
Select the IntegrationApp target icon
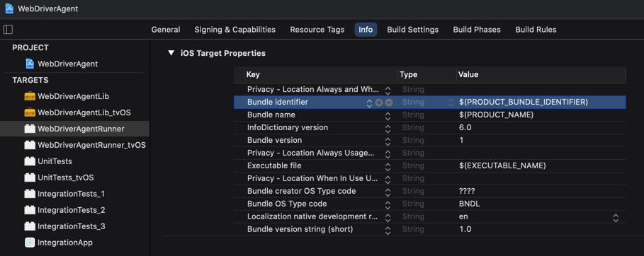(x=30, y=243)
